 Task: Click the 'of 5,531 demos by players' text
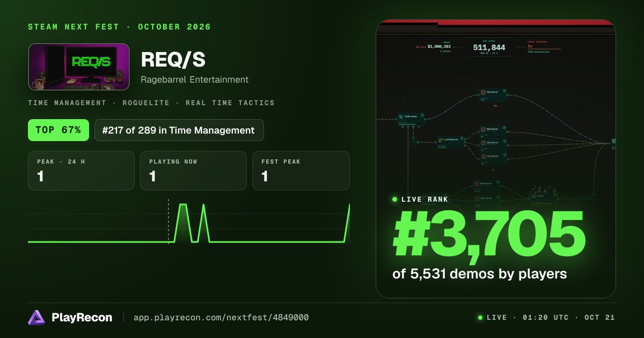pos(480,274)
